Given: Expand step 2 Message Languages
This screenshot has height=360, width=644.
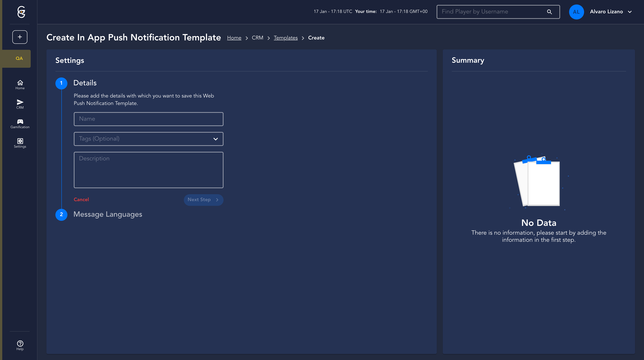Looking at the screenshot, I should click(107, 214).
